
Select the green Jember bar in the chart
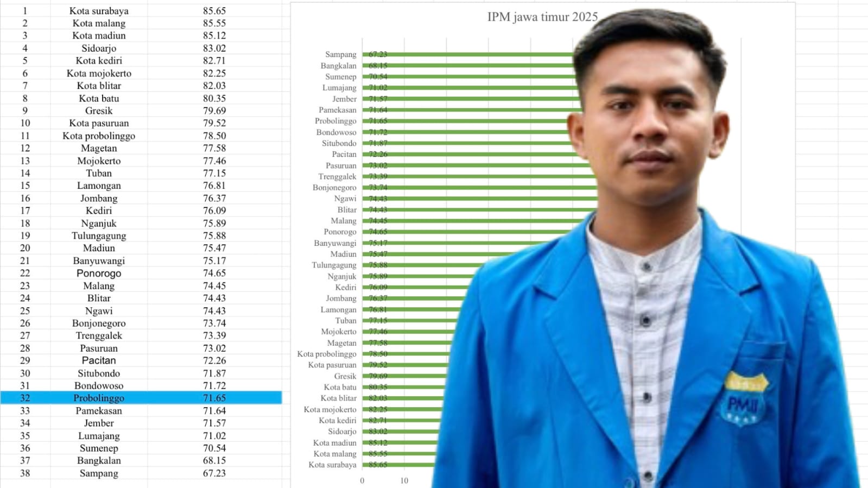(x=471, y=99)
